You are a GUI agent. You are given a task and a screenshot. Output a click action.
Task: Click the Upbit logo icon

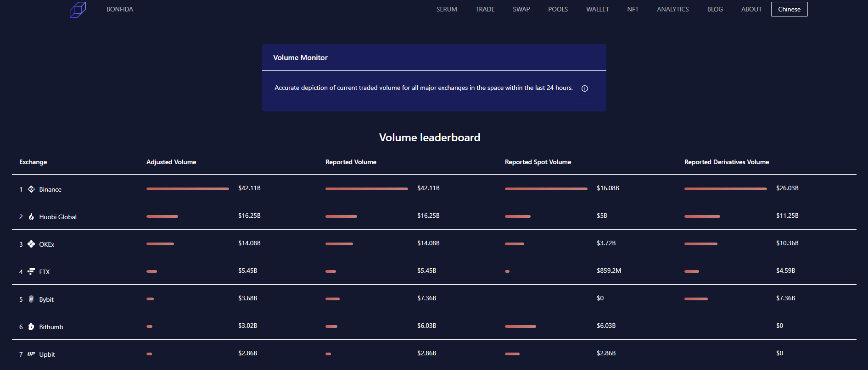[x=31, y=354]
